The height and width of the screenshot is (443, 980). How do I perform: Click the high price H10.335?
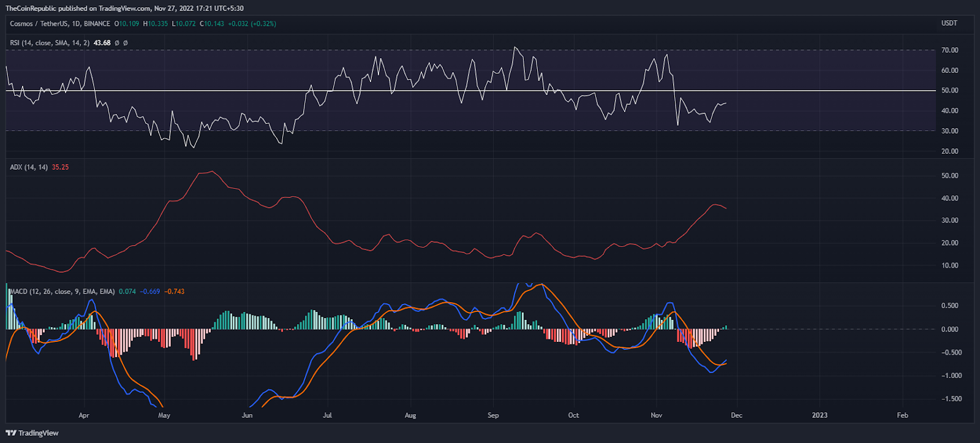pyautogui.click(x=155, y=24)
